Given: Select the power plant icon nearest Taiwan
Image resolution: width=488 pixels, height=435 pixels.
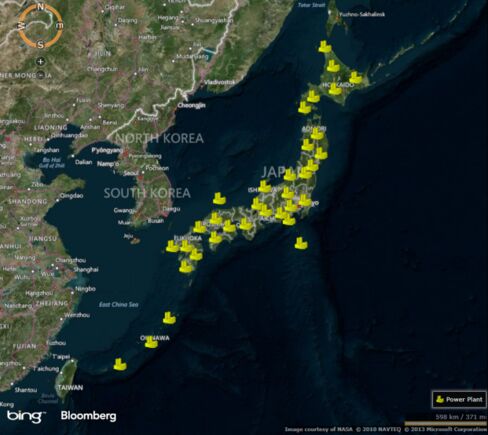Looking at the screenshot, I should pyautogui.click(x=120, y=364).
